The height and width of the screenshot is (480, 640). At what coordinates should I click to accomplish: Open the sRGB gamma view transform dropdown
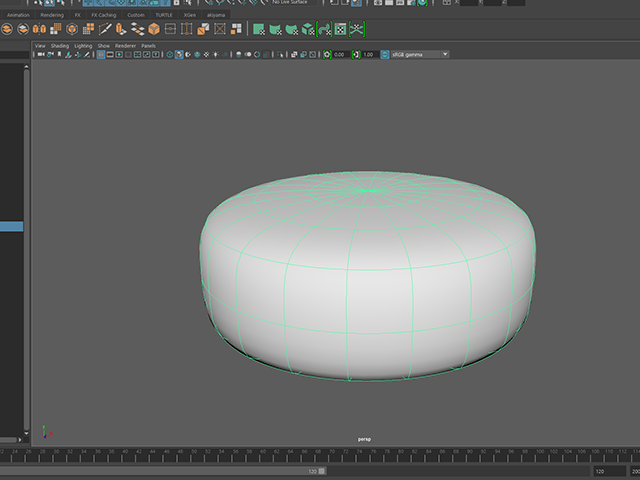pos(420,54)
